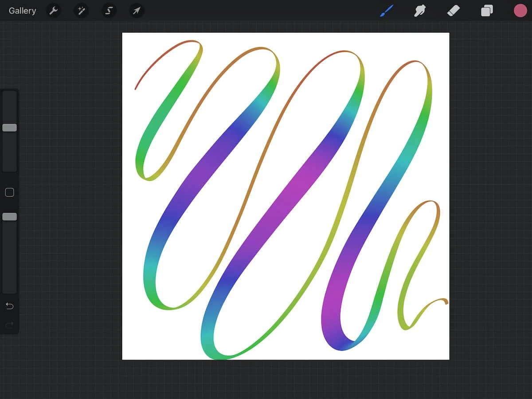Screen dimensions: 532x399
Task: Click the brush size slider handle
Action: point(9,128)
